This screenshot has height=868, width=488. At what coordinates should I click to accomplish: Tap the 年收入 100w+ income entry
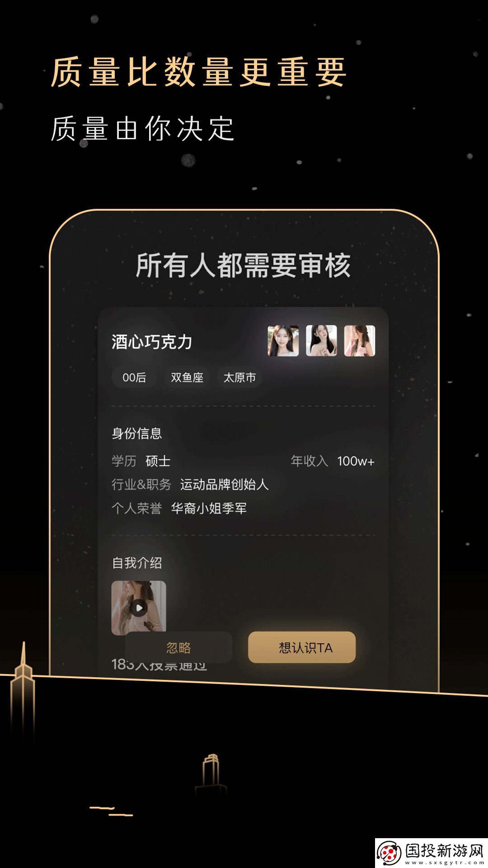tap(333, 461)
